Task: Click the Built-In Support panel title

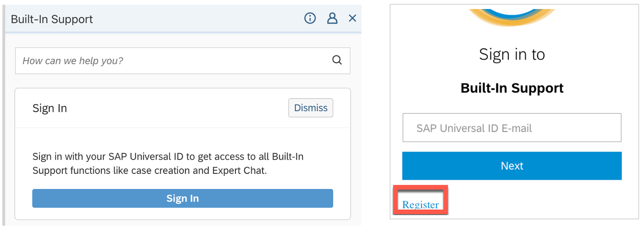Action: 52,19
